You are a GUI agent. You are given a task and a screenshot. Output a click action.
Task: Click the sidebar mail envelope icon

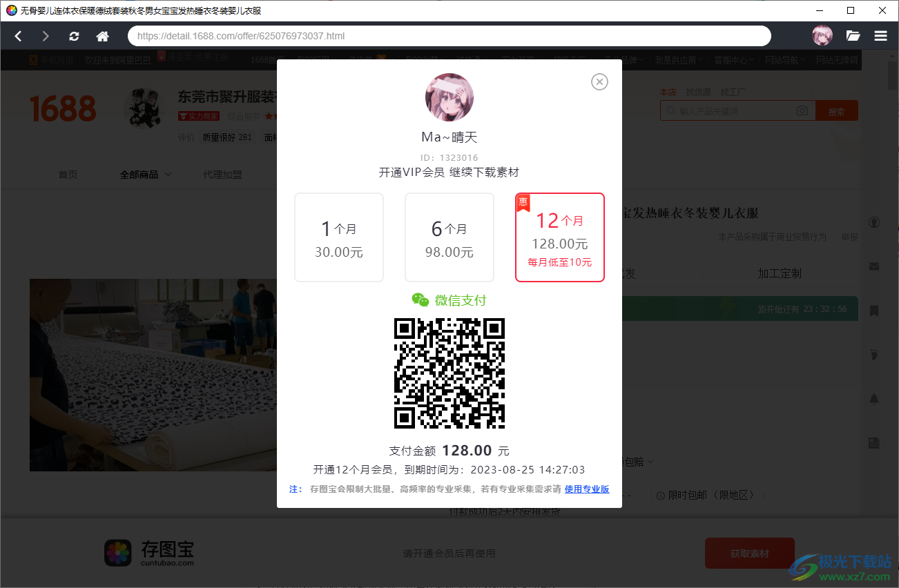pyautogui.click(x=874, y=266)
